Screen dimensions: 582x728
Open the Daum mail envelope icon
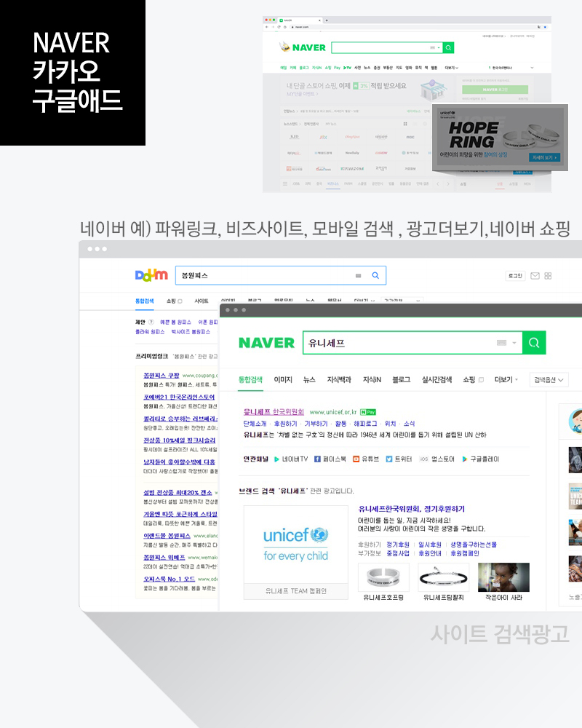click(x=535, y=276)
